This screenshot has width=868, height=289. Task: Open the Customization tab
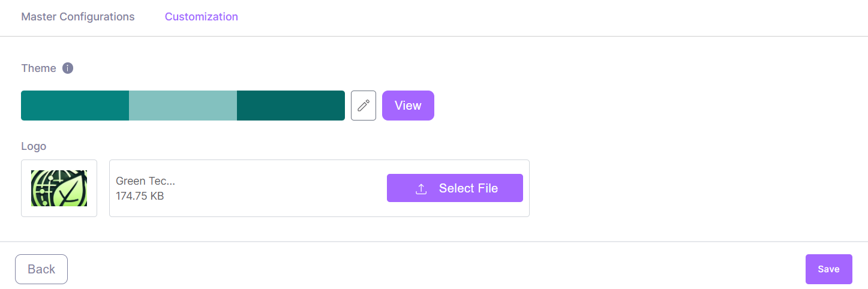(x=202, y=17)
